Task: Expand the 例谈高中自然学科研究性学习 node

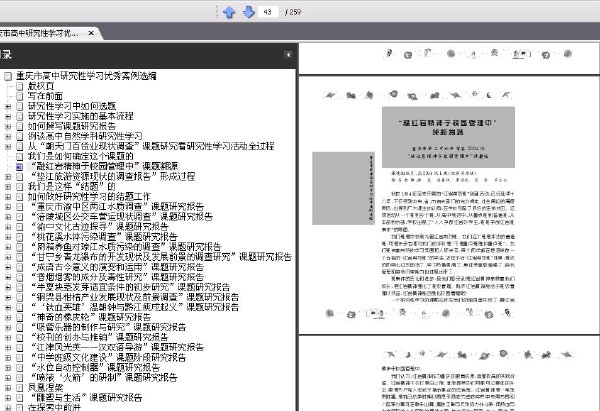Action: pos(8,136)
